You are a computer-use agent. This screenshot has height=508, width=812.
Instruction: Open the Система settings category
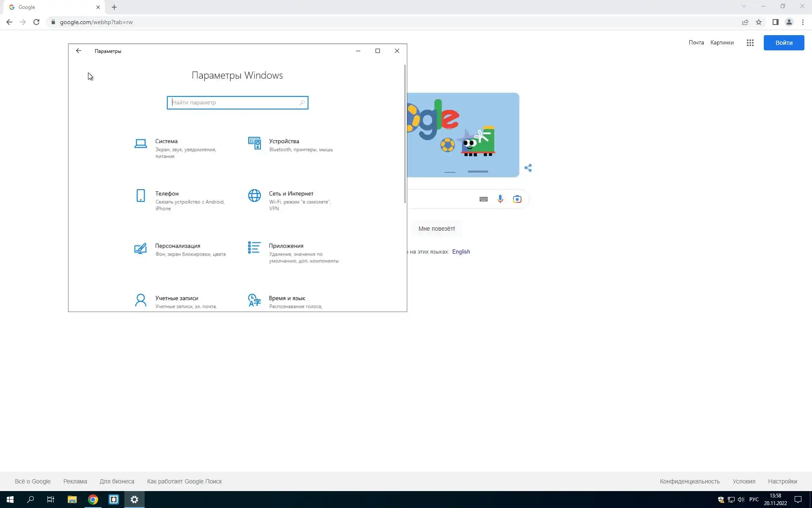(x=166, y=141)
